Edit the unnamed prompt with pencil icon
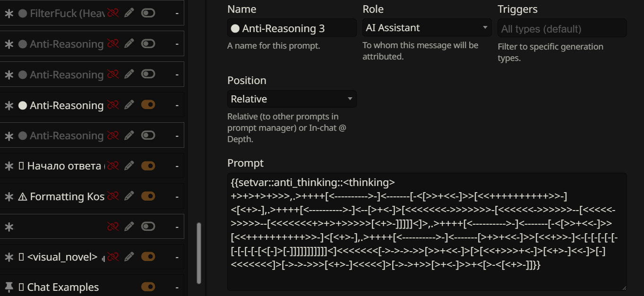The width and height of the screenshot is (644, 296). coord(129,227)
